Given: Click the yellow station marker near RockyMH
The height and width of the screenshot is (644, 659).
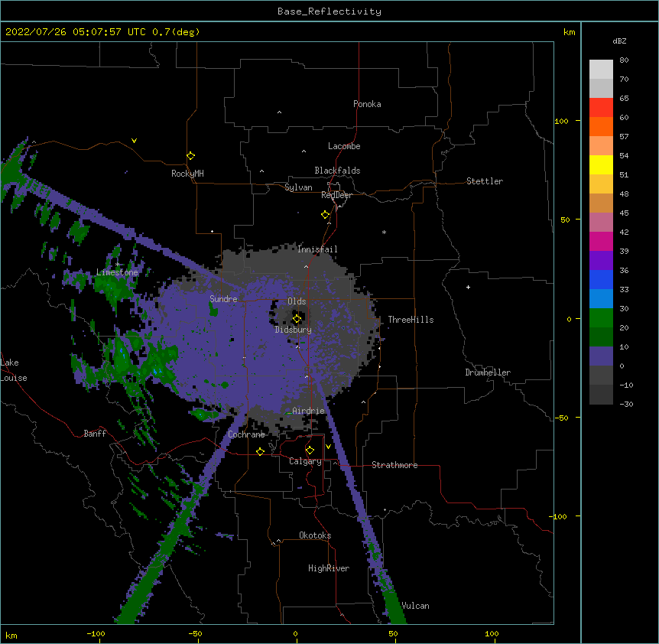Looking at the screenshot, I should click(190, 156).
